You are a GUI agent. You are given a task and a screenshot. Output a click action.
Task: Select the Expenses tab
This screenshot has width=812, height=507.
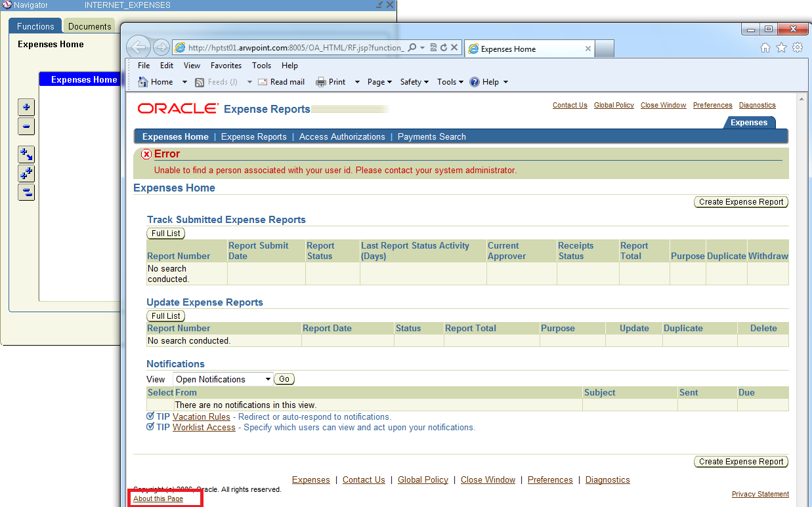pos(749,122)
